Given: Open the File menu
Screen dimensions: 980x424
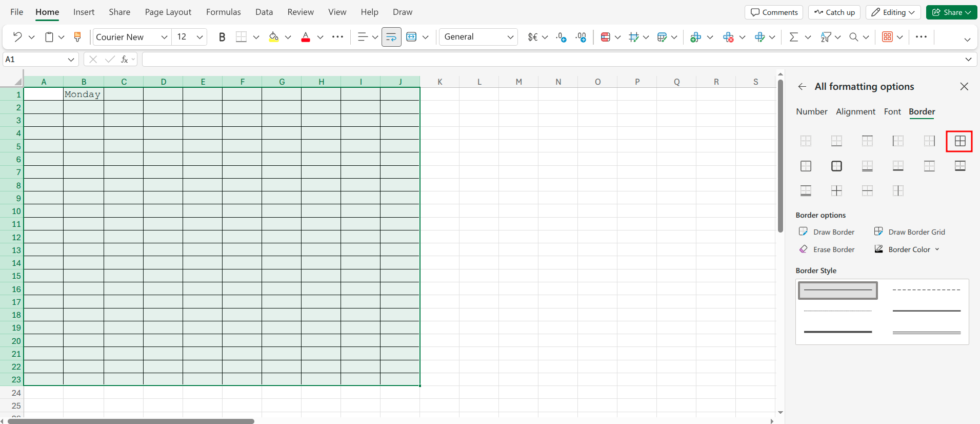Looking at the screenshot, I should [x=17, y=12].
